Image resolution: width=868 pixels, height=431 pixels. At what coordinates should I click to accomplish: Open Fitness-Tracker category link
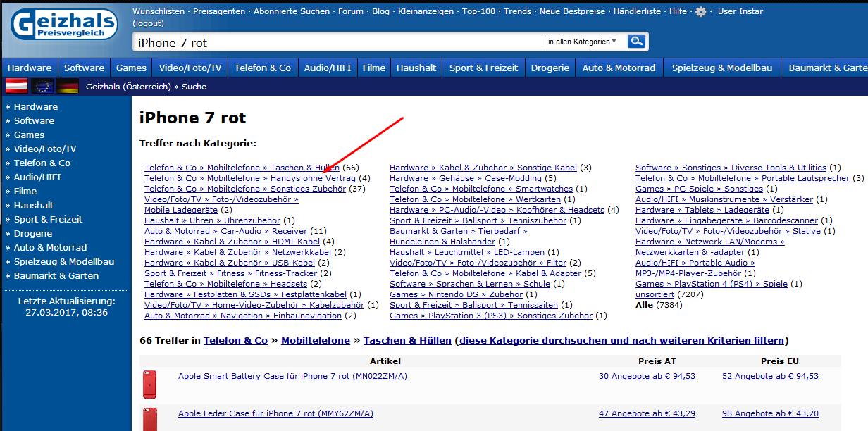click(x=230, y=273)
